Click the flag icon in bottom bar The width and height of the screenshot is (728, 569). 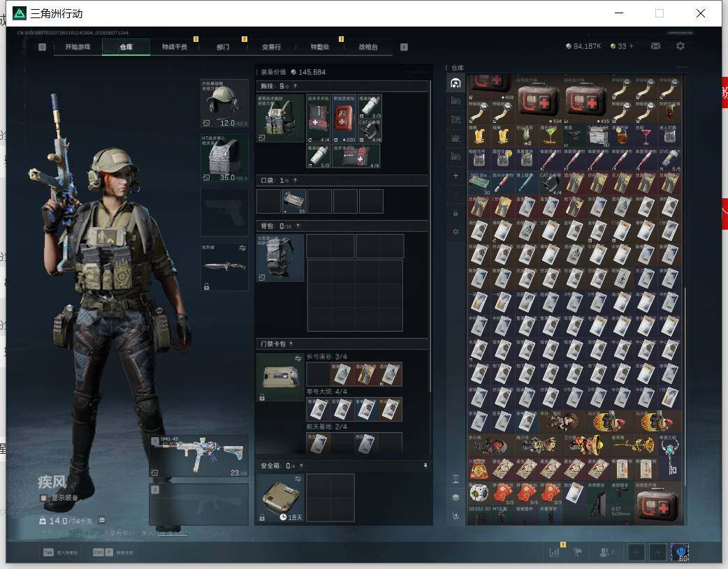[578, 552]
